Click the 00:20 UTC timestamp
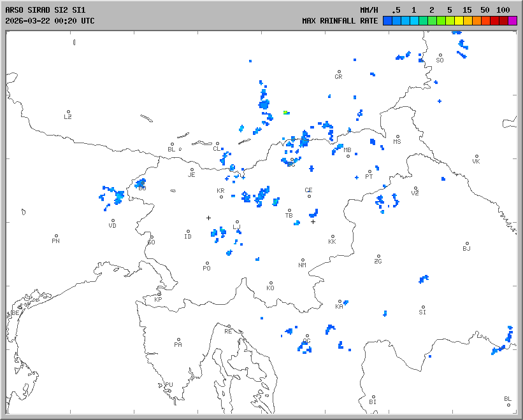Screen dimensions: 523x420 [74, 21]
